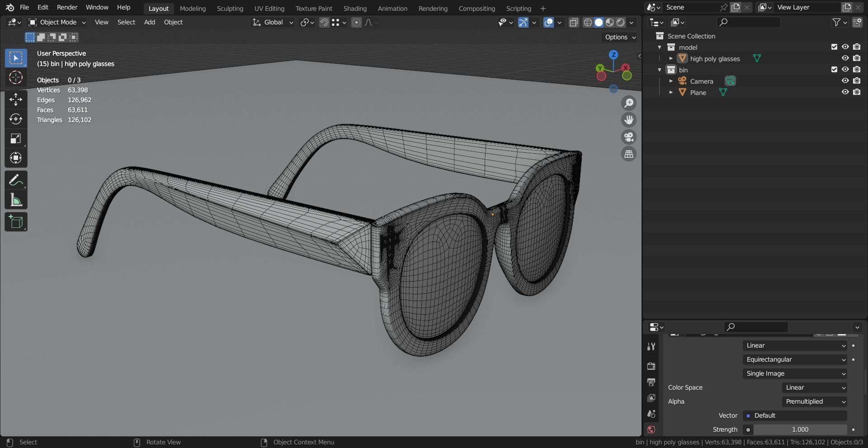This screenshot has width=868, height=448.
Task: Toggle viewport overlays display
Action: pos(548,22)
